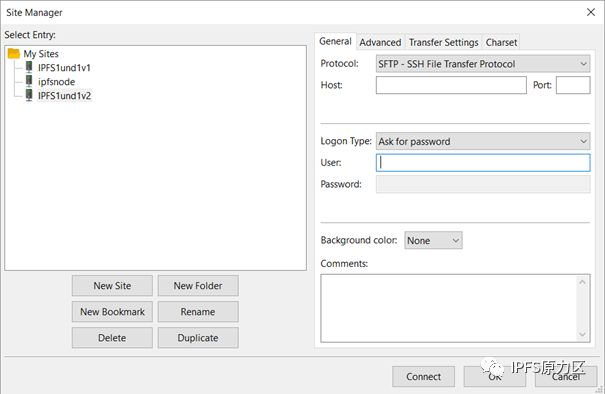Click the New Bookmark button

click(x=112, y=311)
